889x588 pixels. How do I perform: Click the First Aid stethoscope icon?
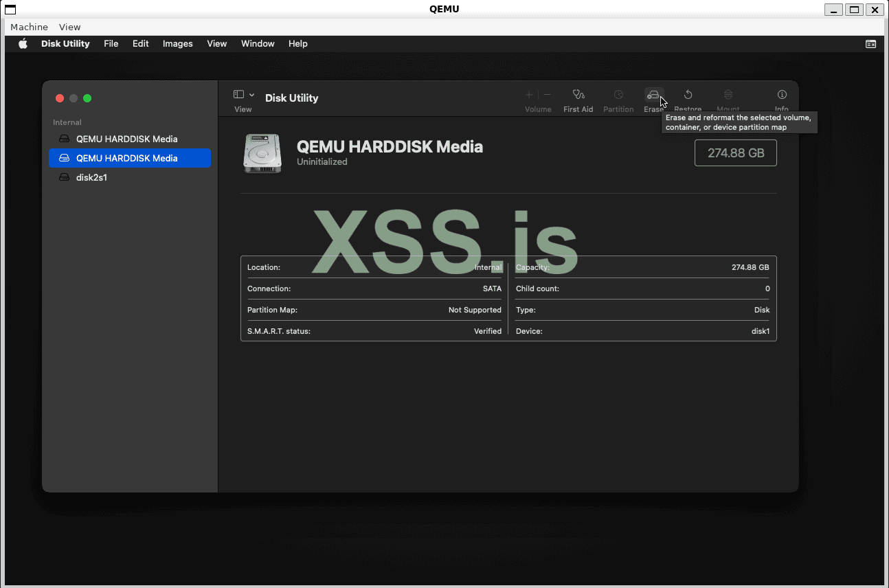[x=578, y=95]
